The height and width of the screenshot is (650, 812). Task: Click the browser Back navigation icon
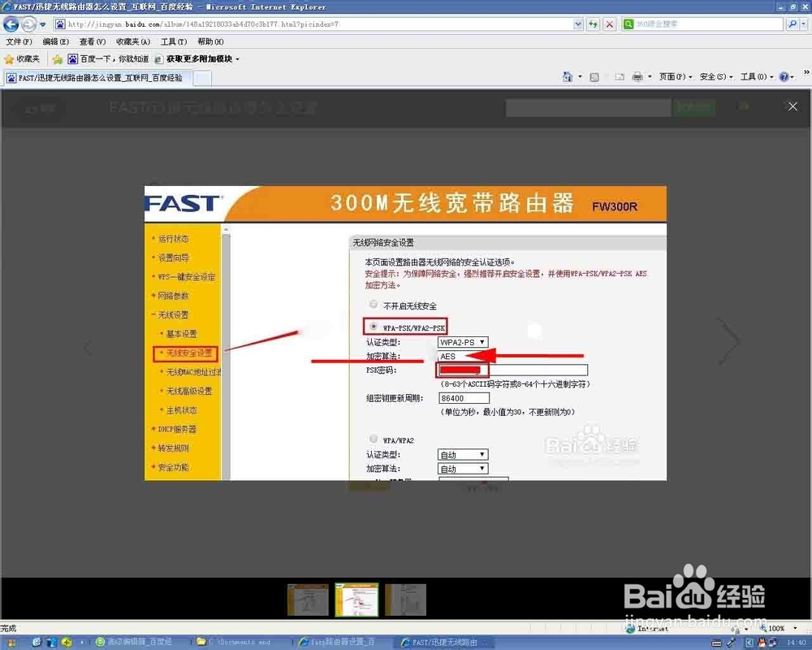tap(11, 24)
